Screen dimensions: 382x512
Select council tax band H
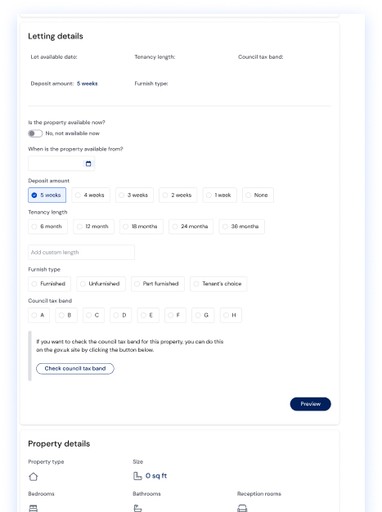tap(230, 315)
